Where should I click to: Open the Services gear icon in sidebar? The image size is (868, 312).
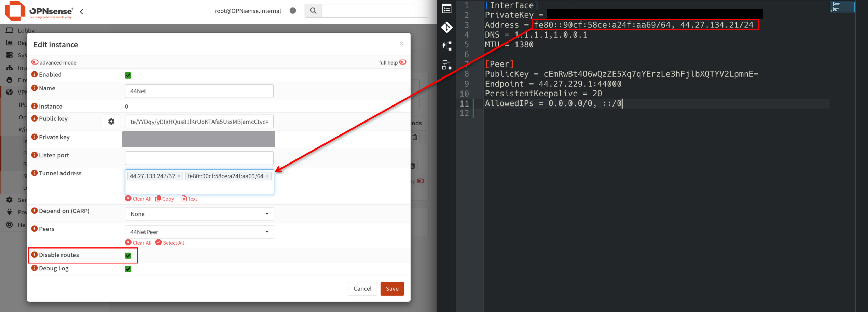pyautogui.click(x=10, y=200)
